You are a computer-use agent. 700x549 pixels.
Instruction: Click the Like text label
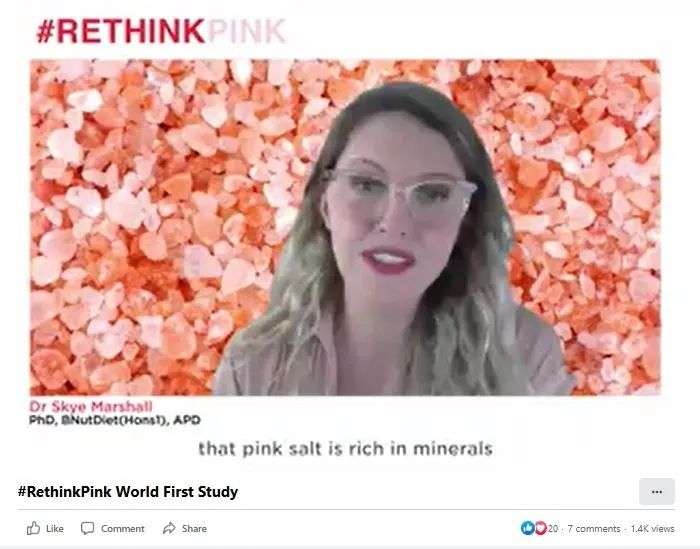coord(54,529)
